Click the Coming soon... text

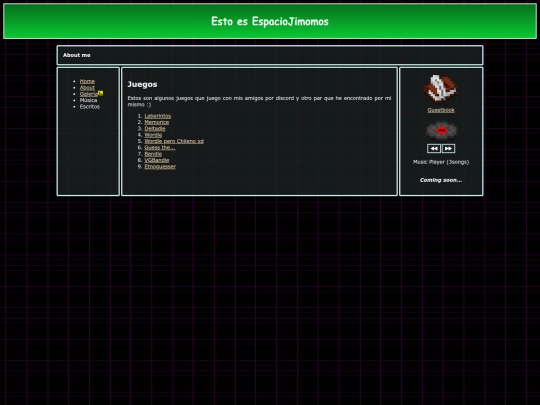(x=441, y=180)
